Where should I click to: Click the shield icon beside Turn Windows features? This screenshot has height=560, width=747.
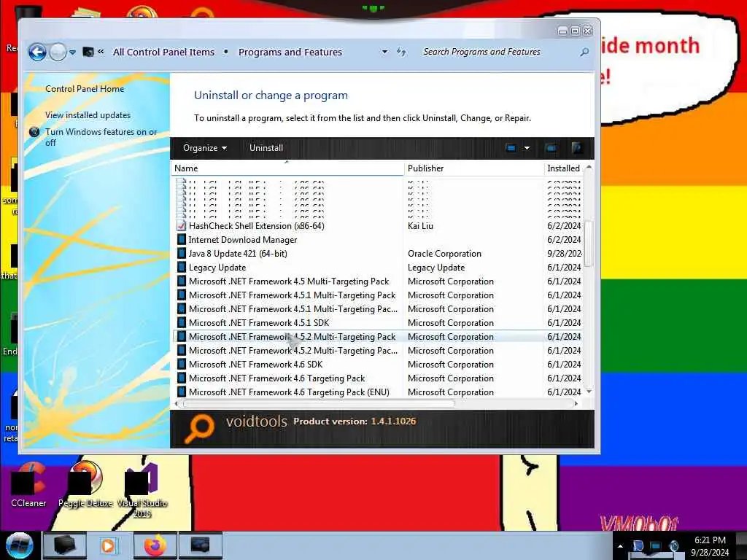pos(34,132)
